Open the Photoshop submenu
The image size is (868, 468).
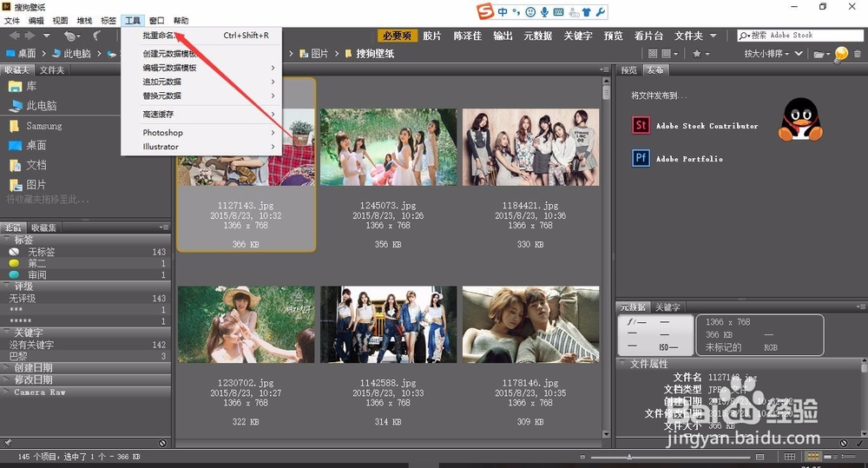pos(201,132)
